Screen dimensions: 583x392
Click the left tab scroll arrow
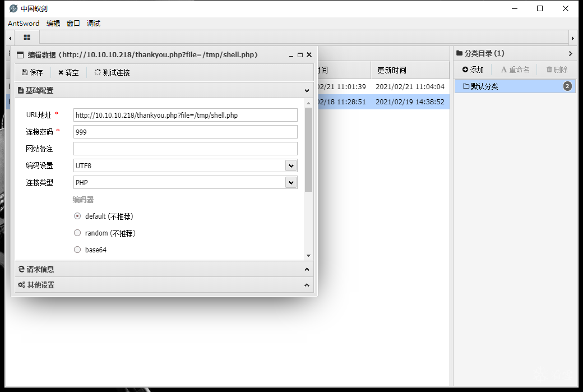coord(10,38)
